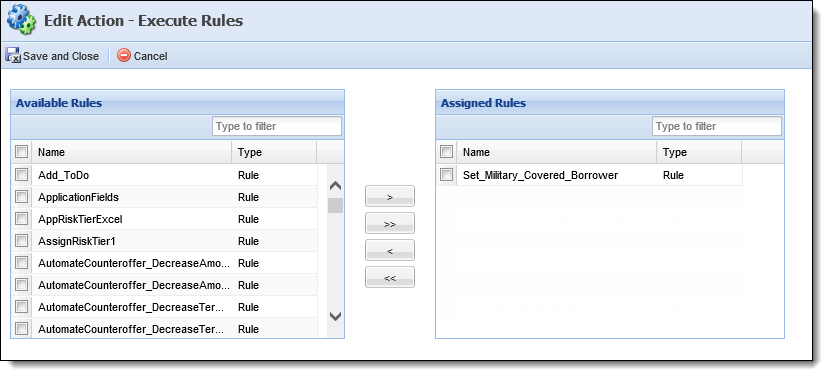The height and width of the screenshot is (376, 828).
Task: Check the Add_ToDo rule checkbox
Action: pyautogui.click(x=21, y=175)
